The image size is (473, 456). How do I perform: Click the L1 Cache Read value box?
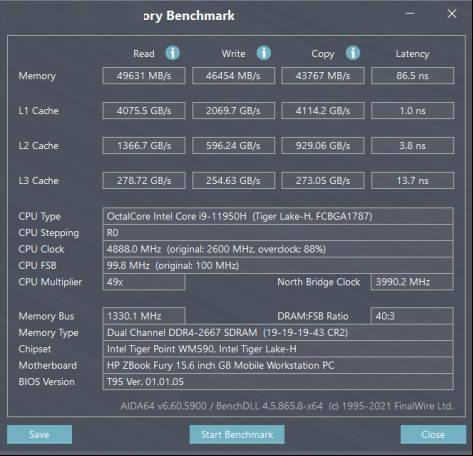point(144,111)
